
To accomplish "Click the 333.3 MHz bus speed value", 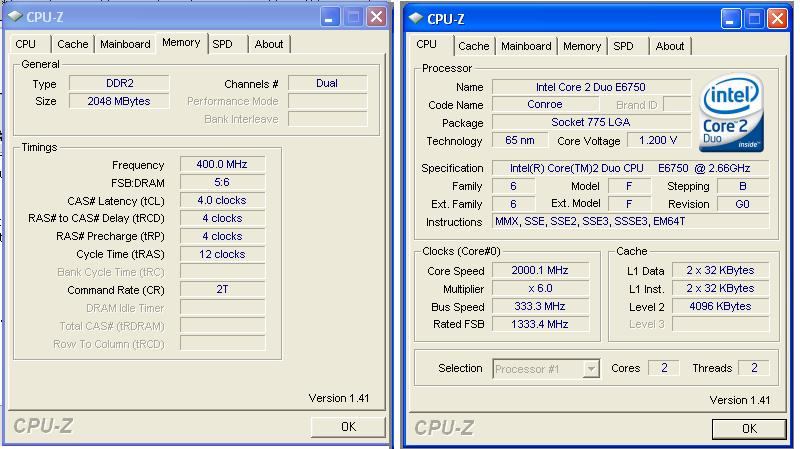I will pos(540,306).
